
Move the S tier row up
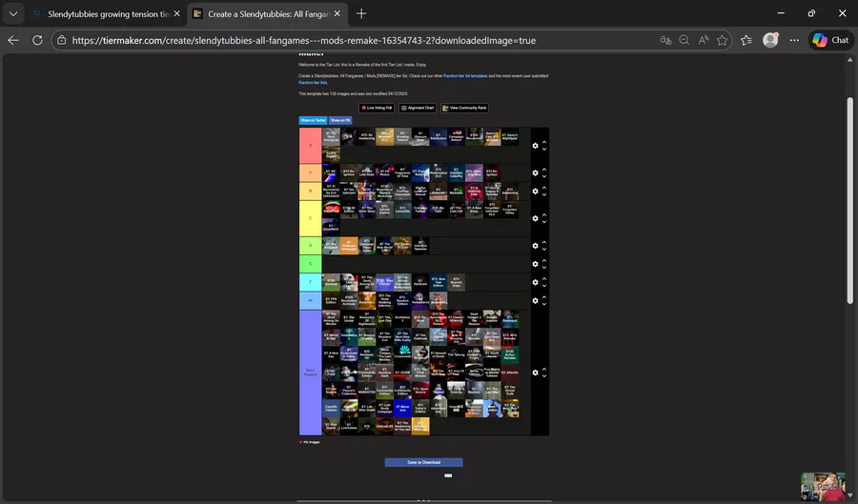[x=544, y=143]
